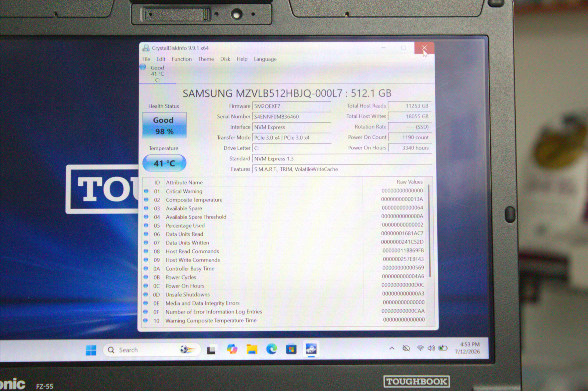Click the CrystalDiskInfo title bar icon

coord(146,48)
